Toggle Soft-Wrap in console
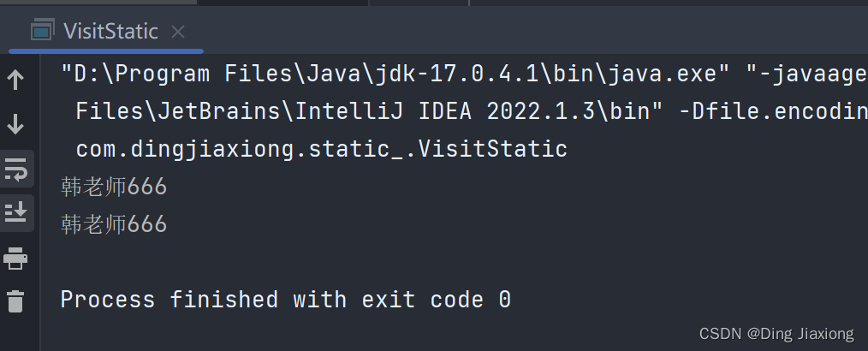 click(15, 170)
